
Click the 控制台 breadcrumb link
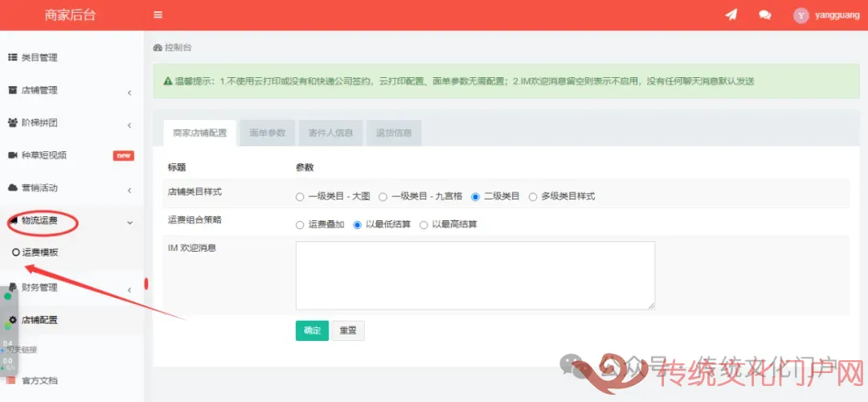tap(178, 47)
